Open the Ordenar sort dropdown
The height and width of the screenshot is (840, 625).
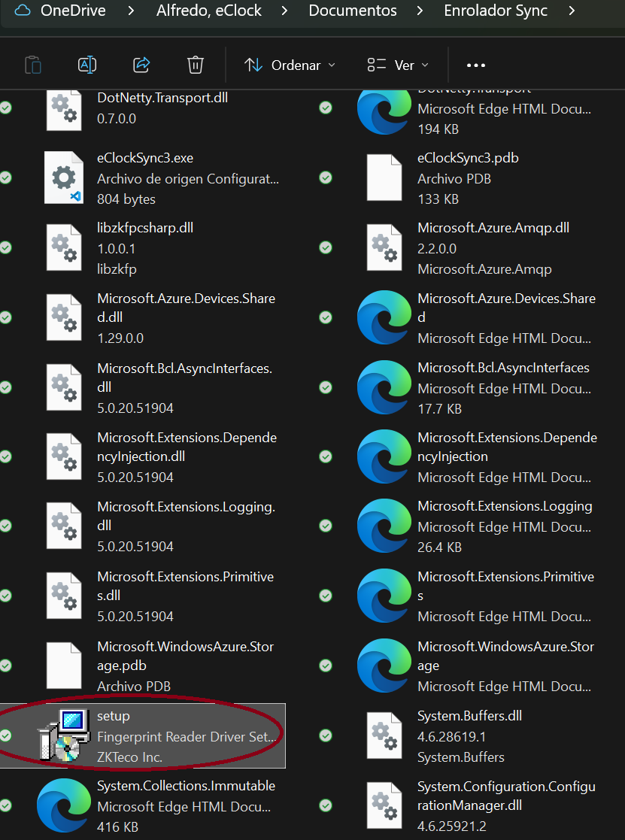pos(290,65)
